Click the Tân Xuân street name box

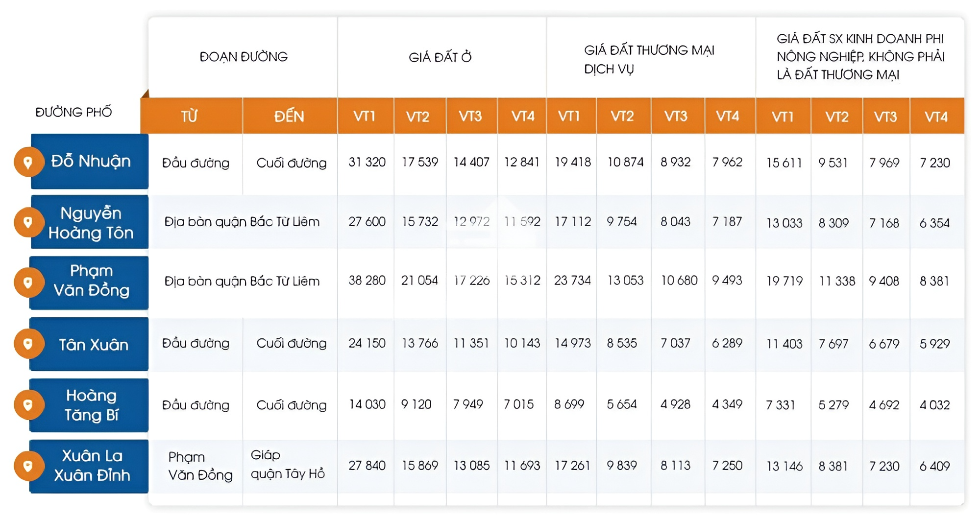pos(93,345)
